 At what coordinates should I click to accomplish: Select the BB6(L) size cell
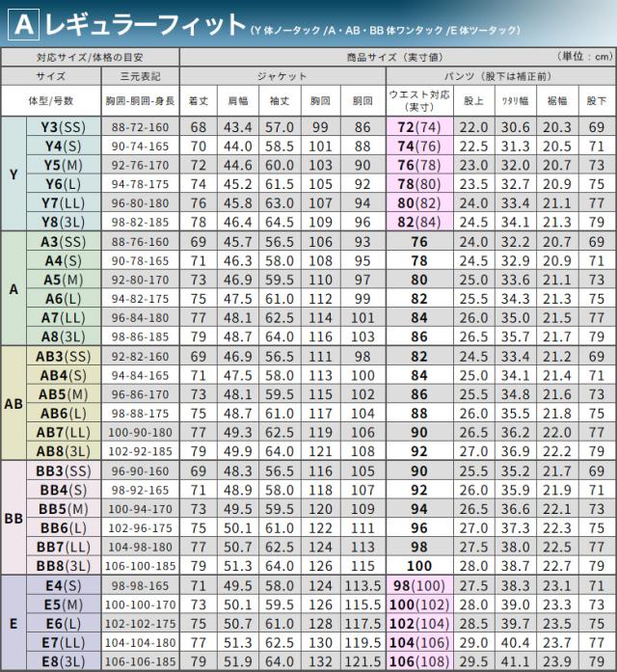coord(64,528)
